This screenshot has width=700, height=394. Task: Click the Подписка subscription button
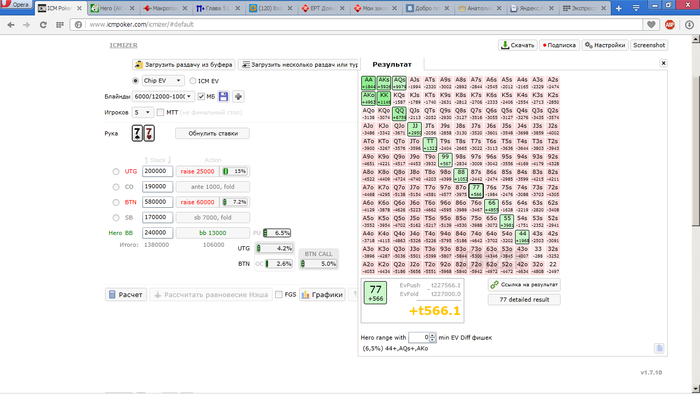pos(559,45)
